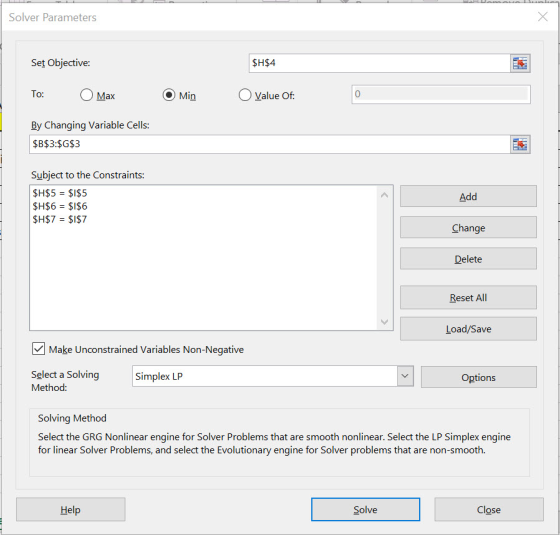Select the Min radio button
Screen dimensions: 560x535
(169, 95)
